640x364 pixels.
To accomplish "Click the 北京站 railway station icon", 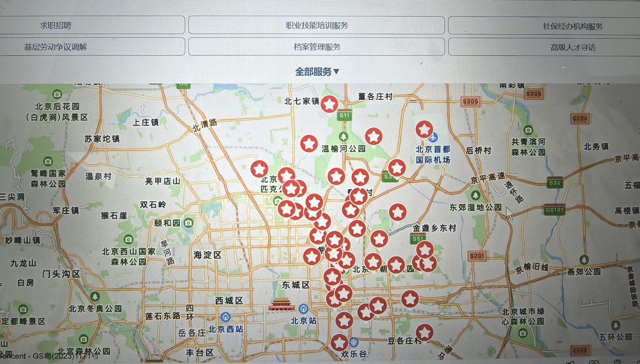I will click(x=303, y=309).
